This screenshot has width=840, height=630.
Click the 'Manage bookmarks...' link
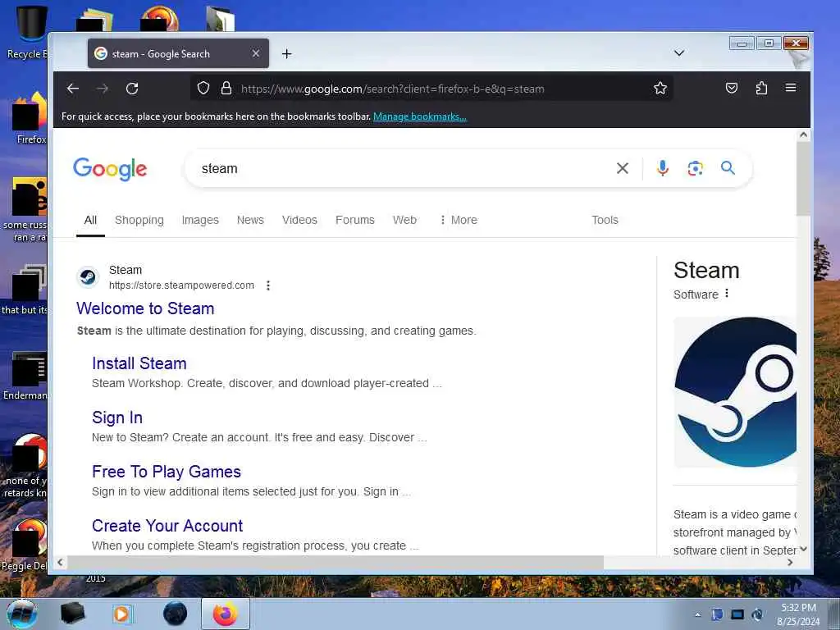(419, 116)
